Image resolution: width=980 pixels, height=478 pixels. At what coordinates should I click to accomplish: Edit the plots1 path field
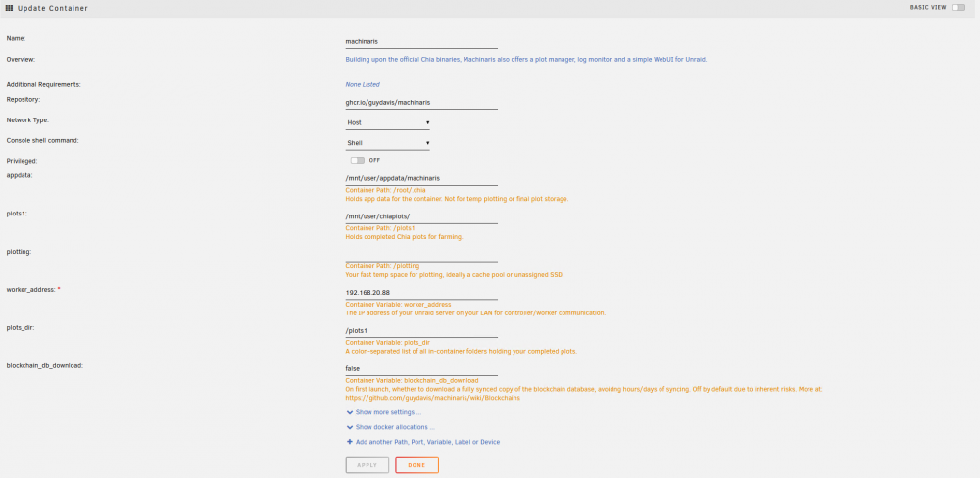[421, 216]
